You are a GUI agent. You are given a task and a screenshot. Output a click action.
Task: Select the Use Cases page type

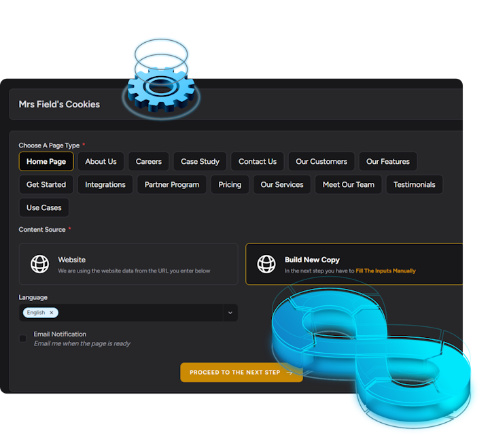tap(44, 208)
